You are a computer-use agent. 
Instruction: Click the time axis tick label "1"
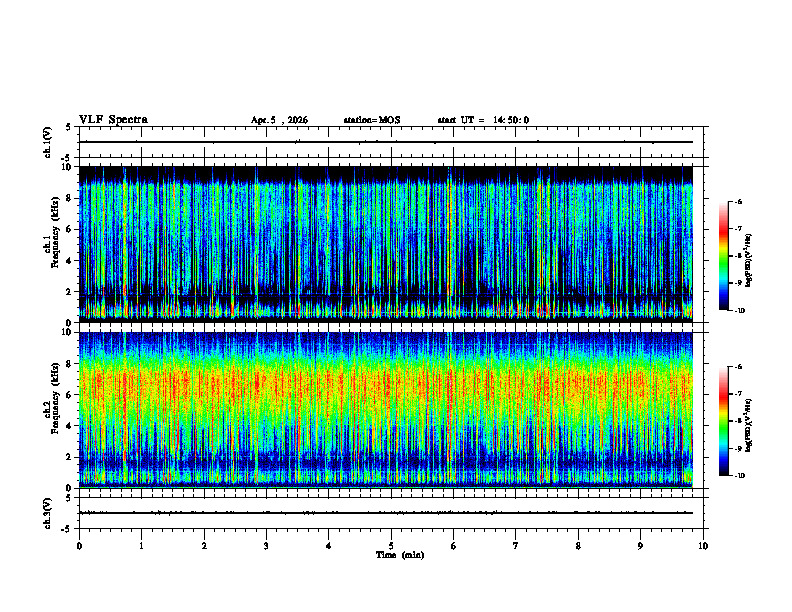click(141, 546)
